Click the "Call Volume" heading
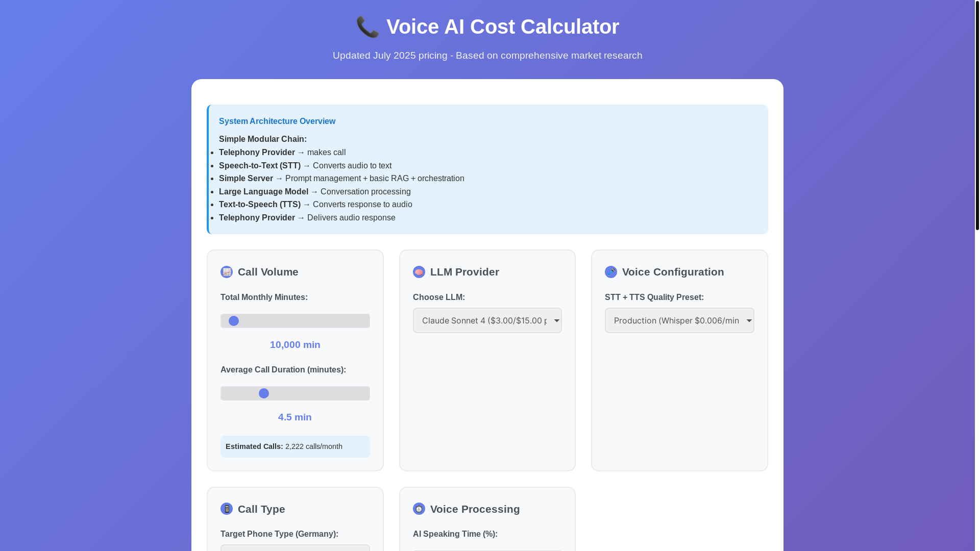Viewport: 980px width, 551px height. (x=268, y=272)
